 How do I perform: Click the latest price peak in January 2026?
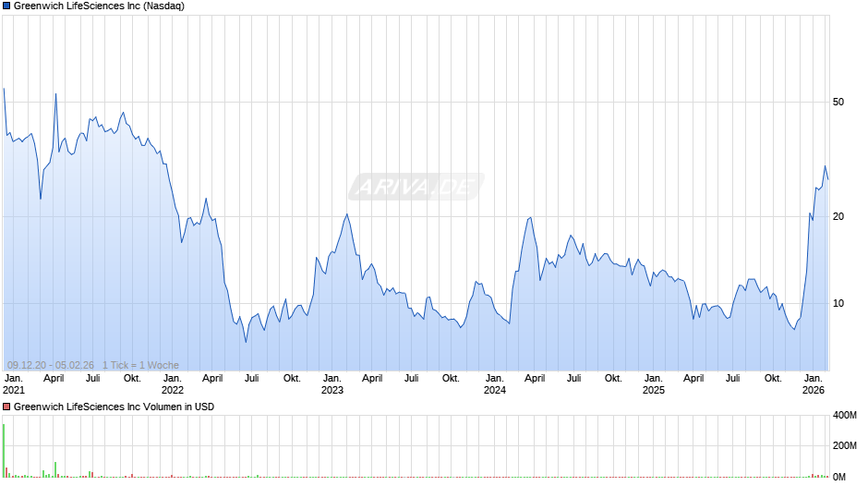(x=825, y=166)
